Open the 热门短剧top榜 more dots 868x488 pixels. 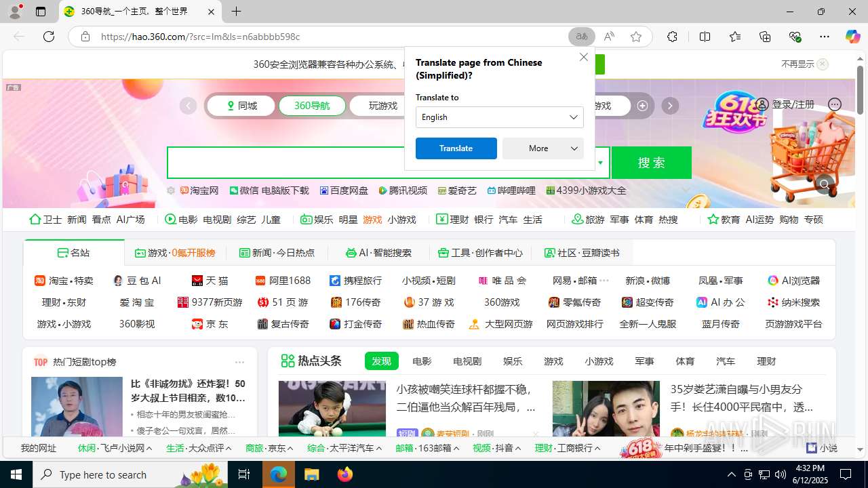(239, 362)
